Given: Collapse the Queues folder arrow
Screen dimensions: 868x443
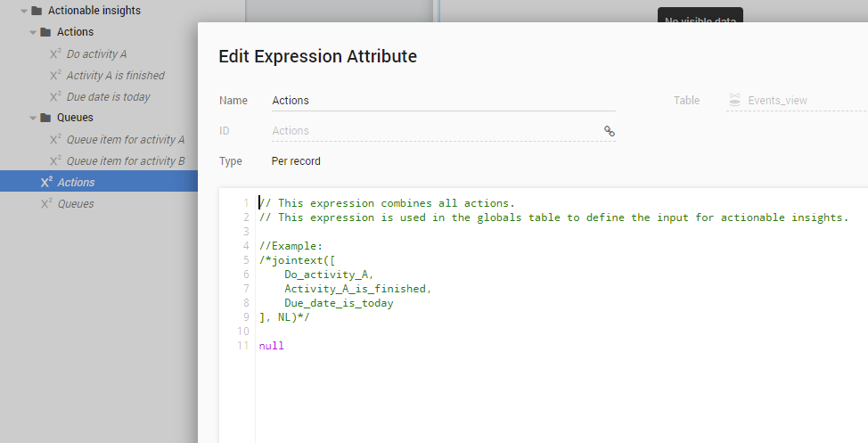Looking at the screenshot, I should [33, 118].
